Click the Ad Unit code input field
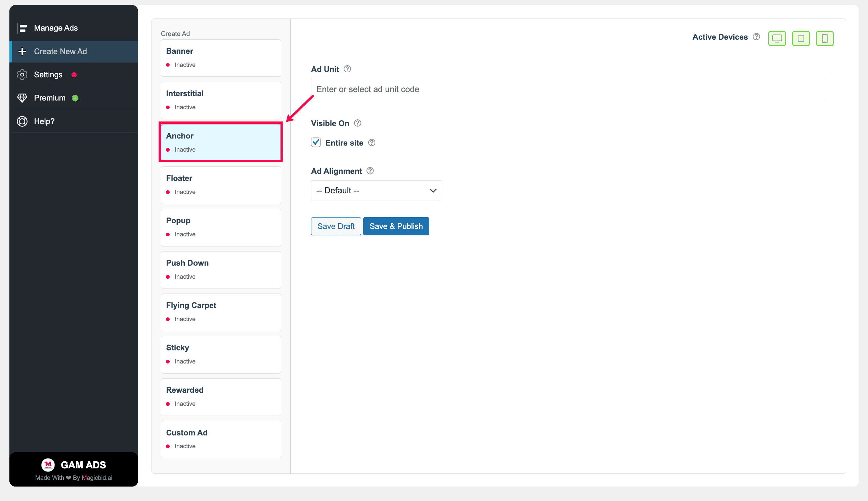The image size is (868, 501). click(568, 89)
